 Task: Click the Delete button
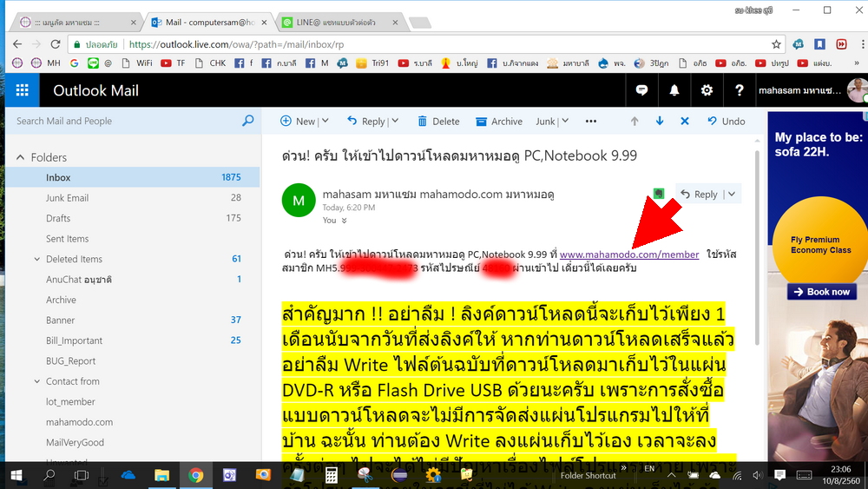point(438,122)
